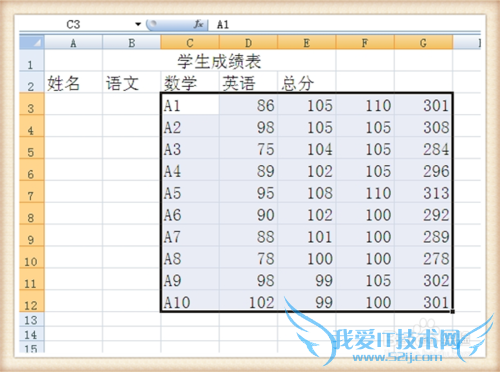Select column A header
500x372 pixels.
click(73, 43)
